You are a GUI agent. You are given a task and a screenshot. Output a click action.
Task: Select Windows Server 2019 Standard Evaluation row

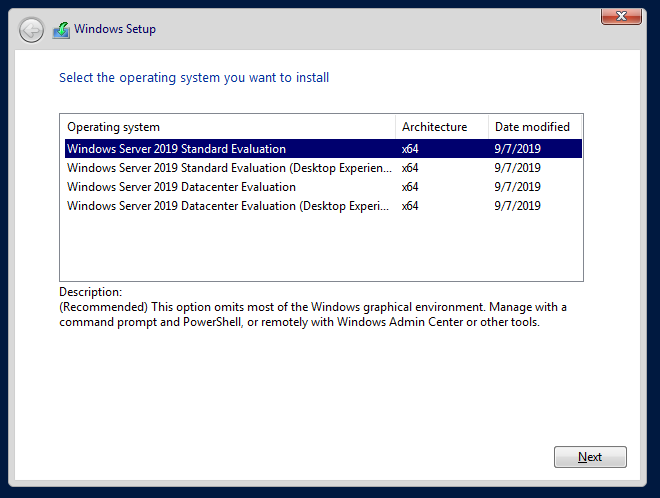coord(323,149)
